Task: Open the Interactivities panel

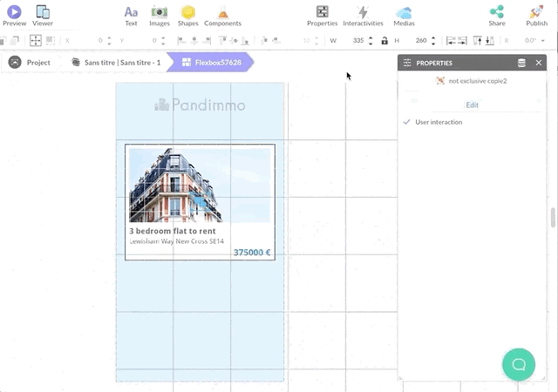Action: tap(363, 11)
